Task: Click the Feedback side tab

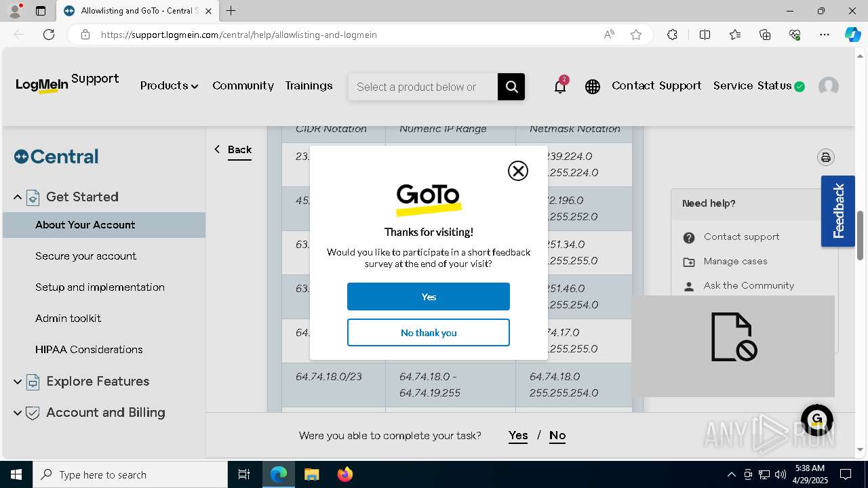Action: point(838,211)
